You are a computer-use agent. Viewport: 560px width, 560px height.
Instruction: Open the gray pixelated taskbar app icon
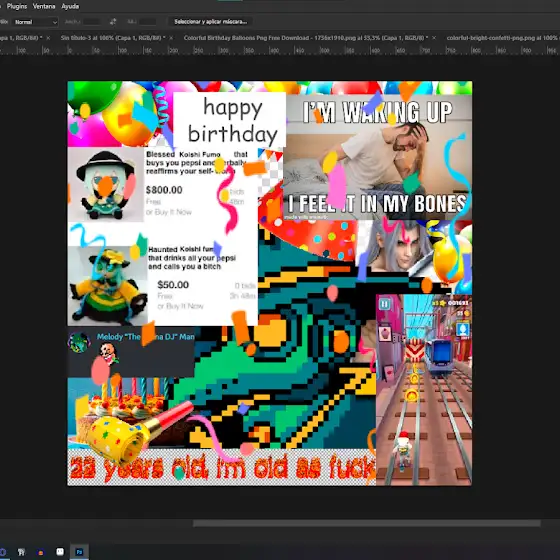pyautogui.click(x=21, y=552)
